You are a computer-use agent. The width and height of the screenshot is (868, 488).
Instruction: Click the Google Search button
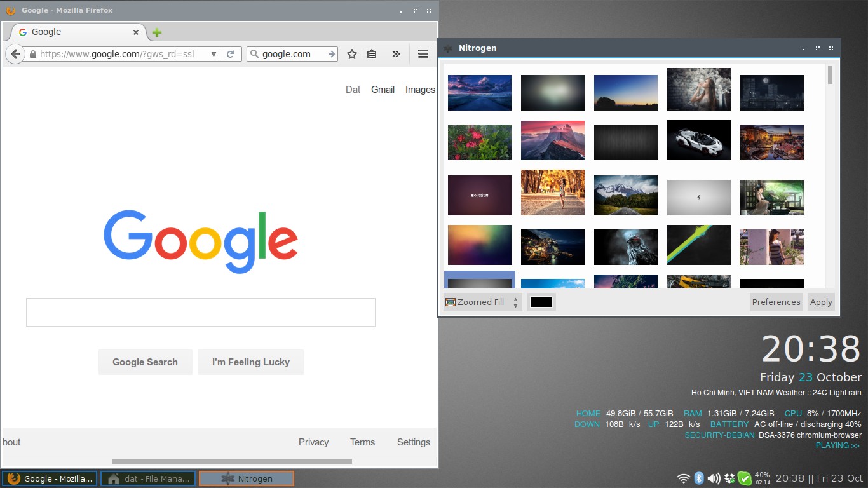(x=145, y=362)
